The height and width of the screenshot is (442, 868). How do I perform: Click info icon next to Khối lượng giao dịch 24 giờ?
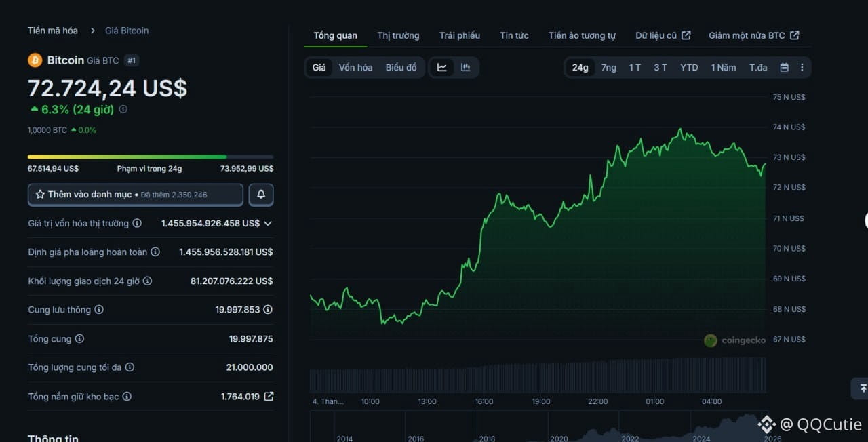pyautogui.click(x=147, y=281)
